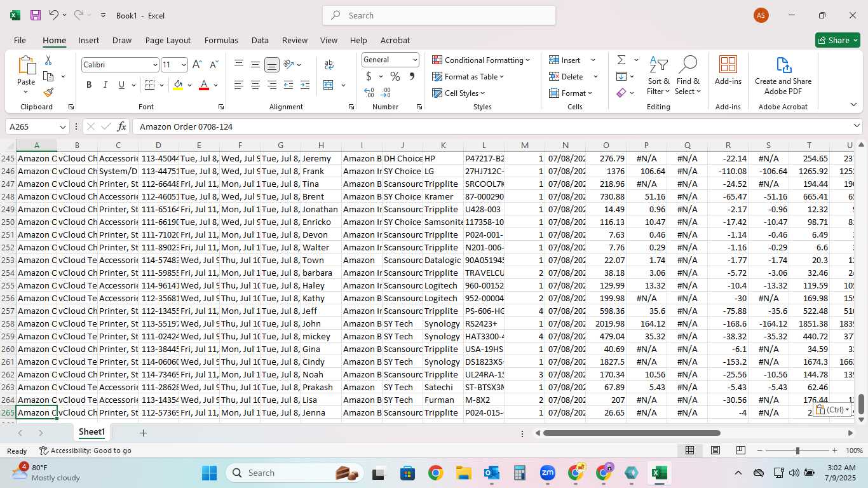Toggle Italic formatting
Screen dimensions: 868x488
105,85
